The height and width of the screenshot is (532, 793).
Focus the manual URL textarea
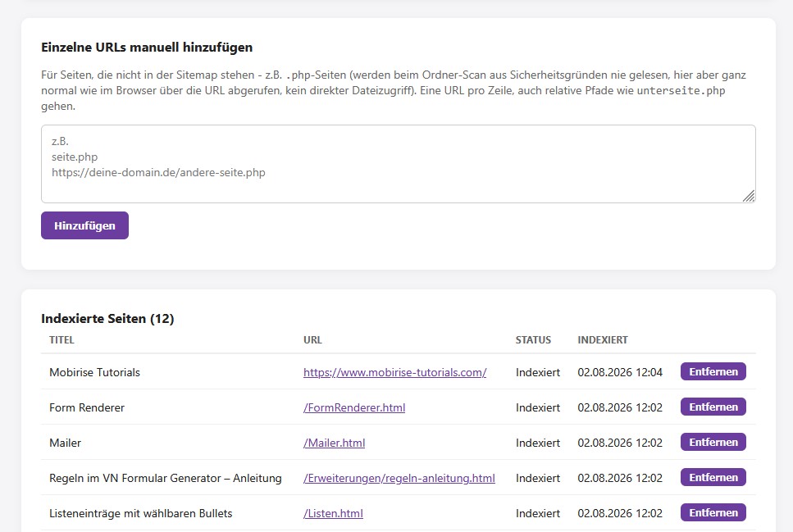(x=398, y=164)
